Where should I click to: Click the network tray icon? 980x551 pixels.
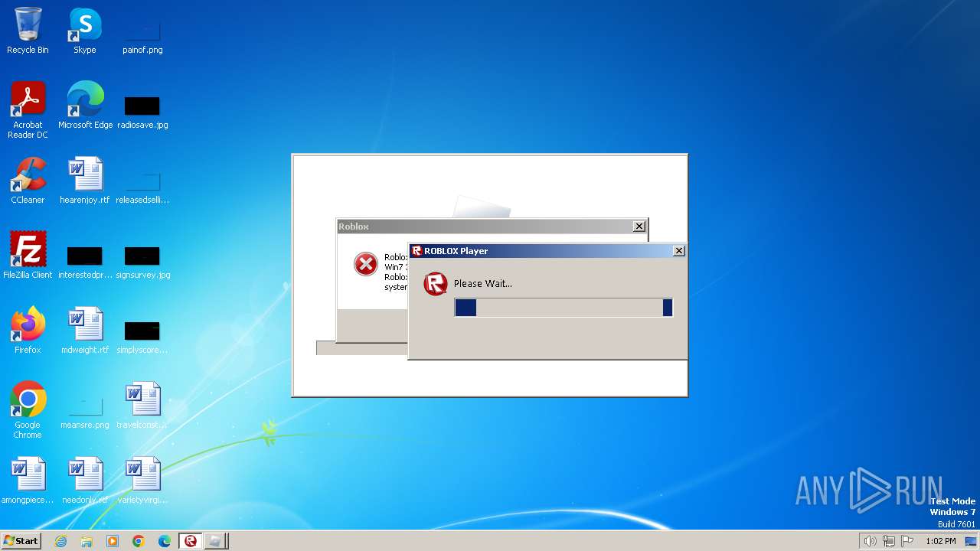[x=889, y=541]
